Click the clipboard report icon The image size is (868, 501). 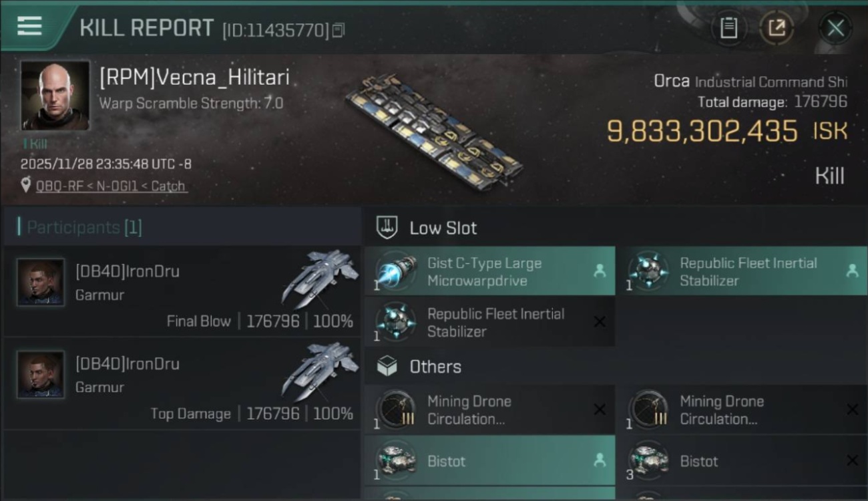(x=728, y=28)
